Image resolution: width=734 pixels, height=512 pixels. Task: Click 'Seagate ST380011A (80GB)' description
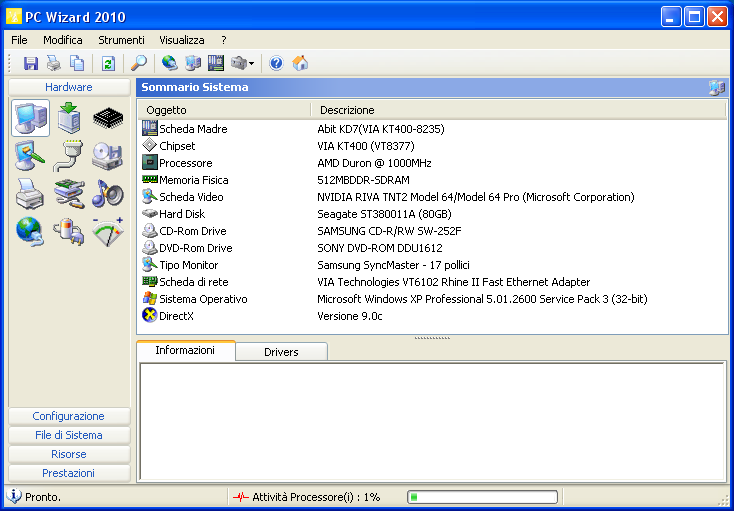384,214
